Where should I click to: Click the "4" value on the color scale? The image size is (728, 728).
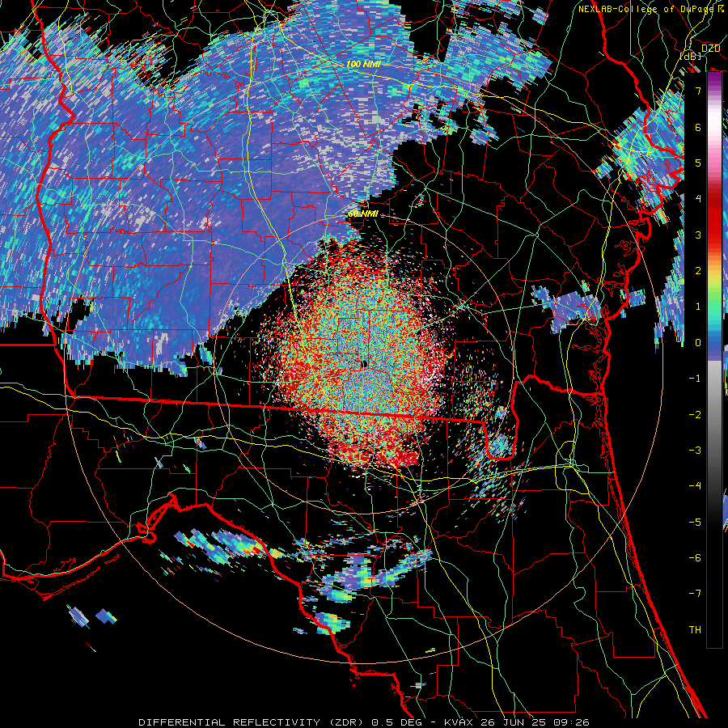698,199
